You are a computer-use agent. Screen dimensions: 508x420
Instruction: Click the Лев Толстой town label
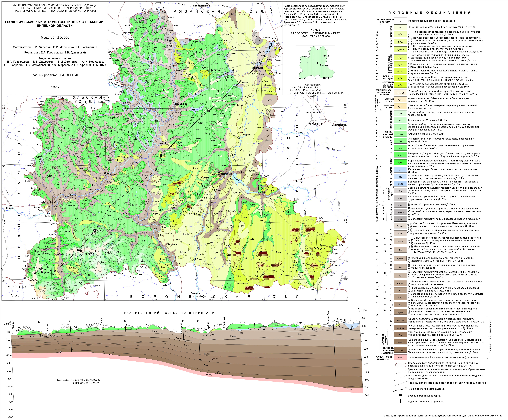(213, 70)
